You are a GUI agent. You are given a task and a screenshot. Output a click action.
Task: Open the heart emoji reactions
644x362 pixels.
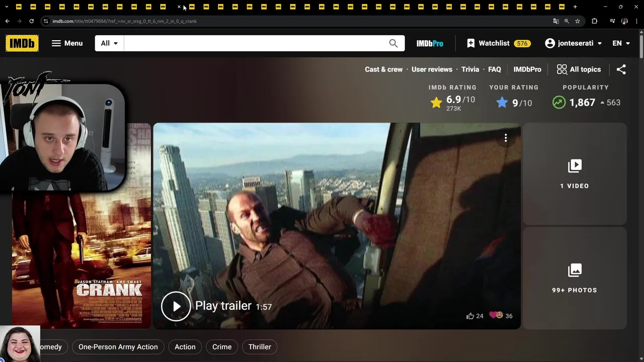(501, 316)
